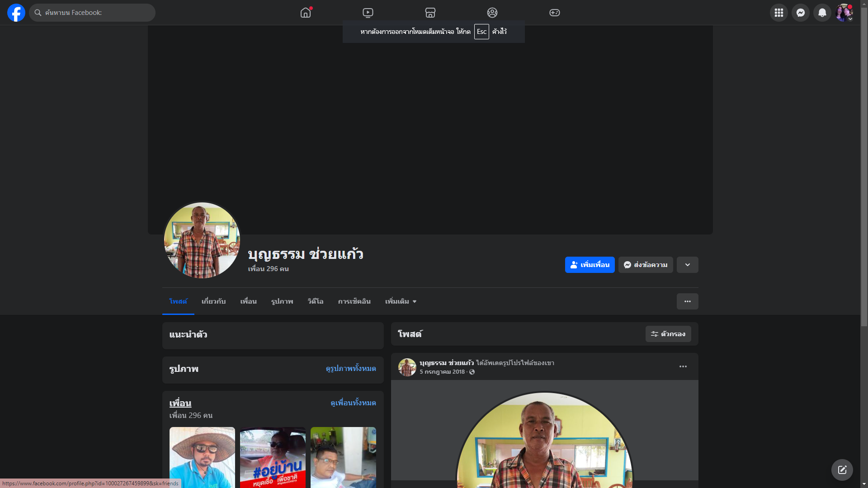Screen dimensions: 868x488
Task: Open post options three-dot menu
Action: pyautogui.click(x=683, y=366)
